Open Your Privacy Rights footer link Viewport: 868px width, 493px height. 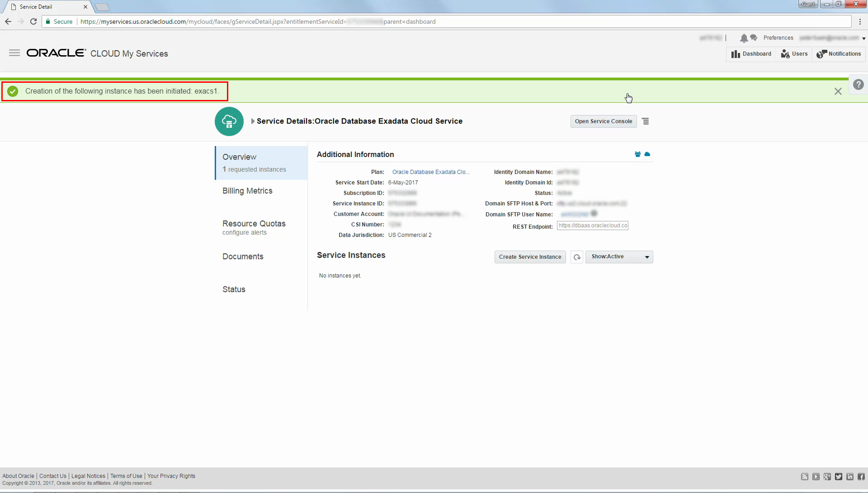click(171, 476)
